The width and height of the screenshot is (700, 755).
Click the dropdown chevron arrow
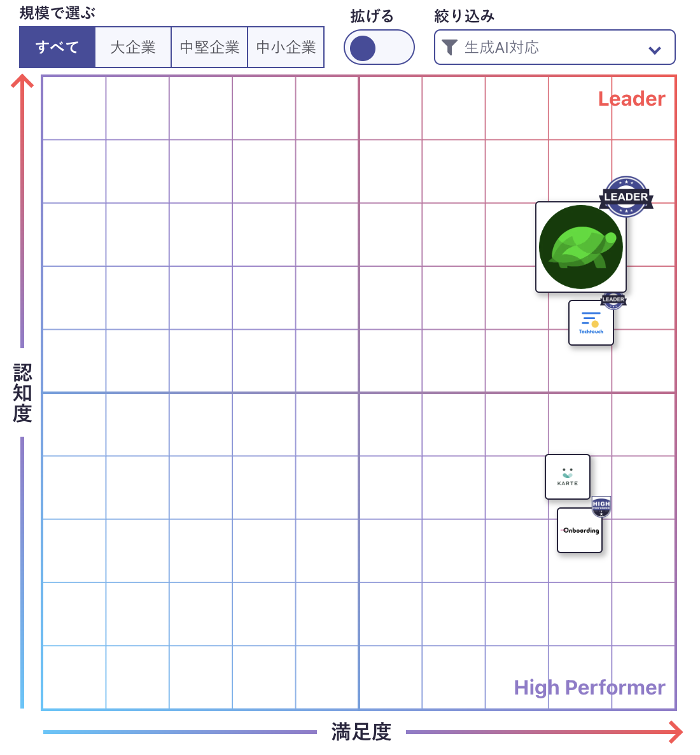(x=654, y=50)
